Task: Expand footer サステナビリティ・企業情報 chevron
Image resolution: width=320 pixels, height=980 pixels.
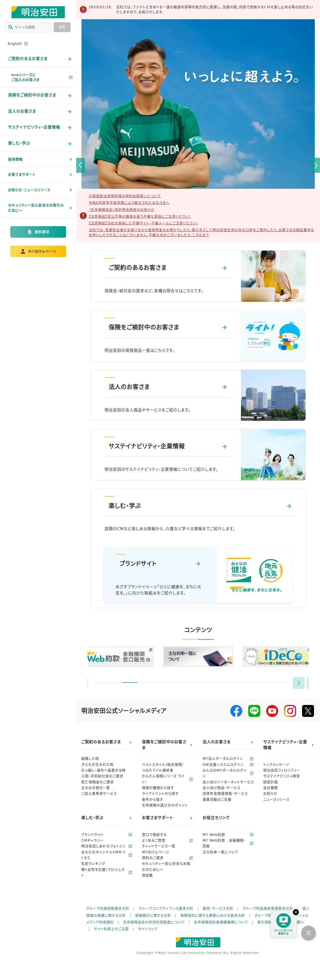Action: (313, 745)
